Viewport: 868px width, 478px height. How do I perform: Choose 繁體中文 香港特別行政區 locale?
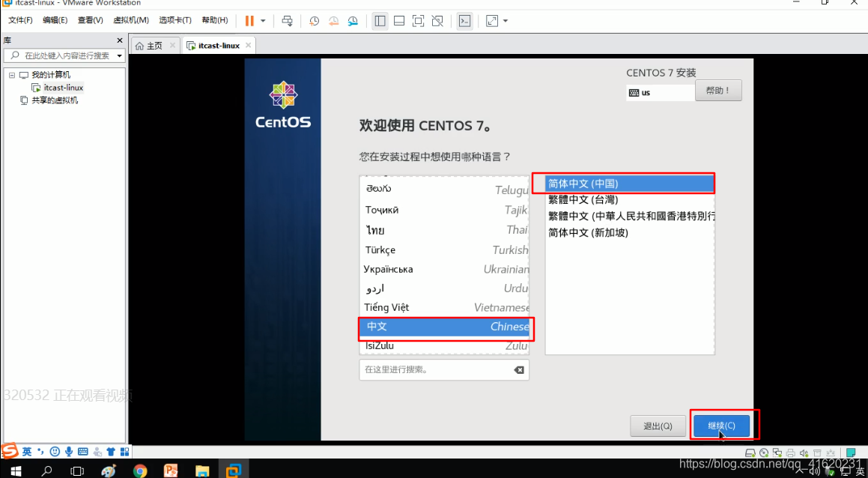coord(630,216)
